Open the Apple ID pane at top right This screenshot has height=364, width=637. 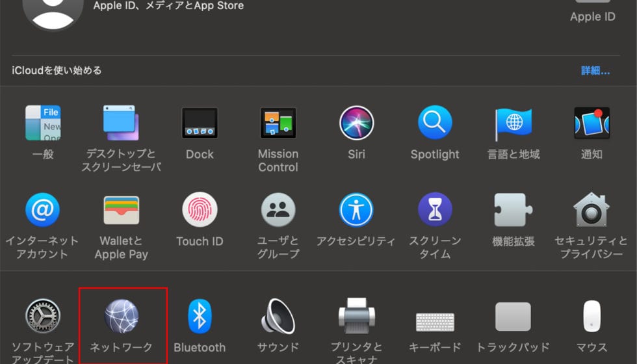click(592, 12)
